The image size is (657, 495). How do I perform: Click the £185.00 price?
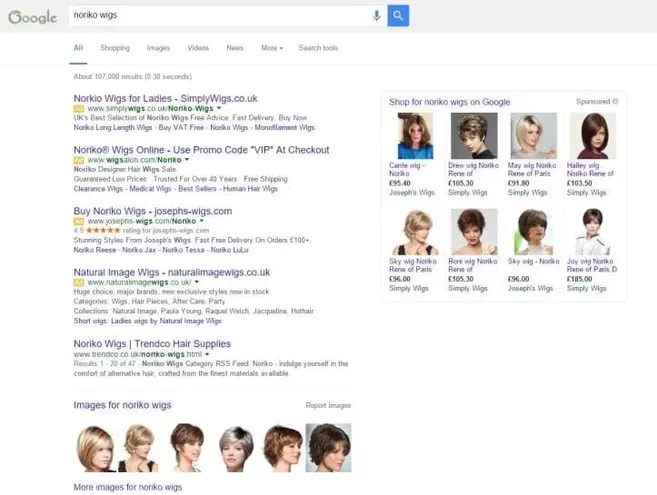point(579,279)
